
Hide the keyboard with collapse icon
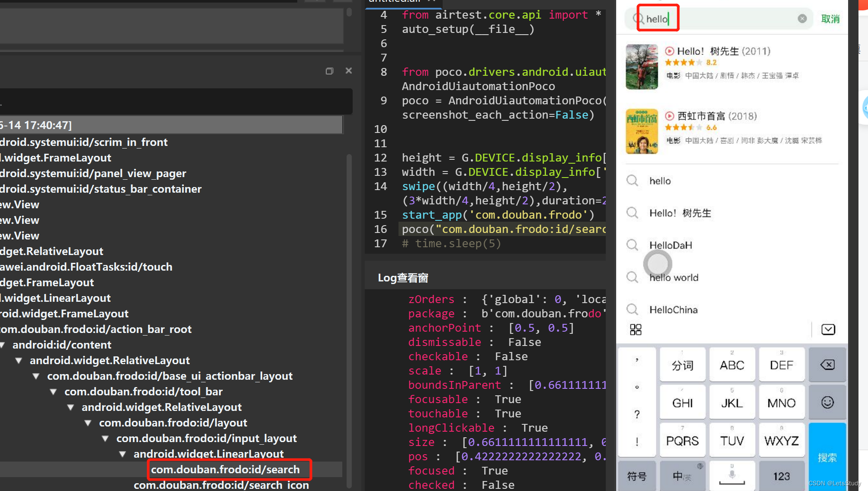point(828,329)
